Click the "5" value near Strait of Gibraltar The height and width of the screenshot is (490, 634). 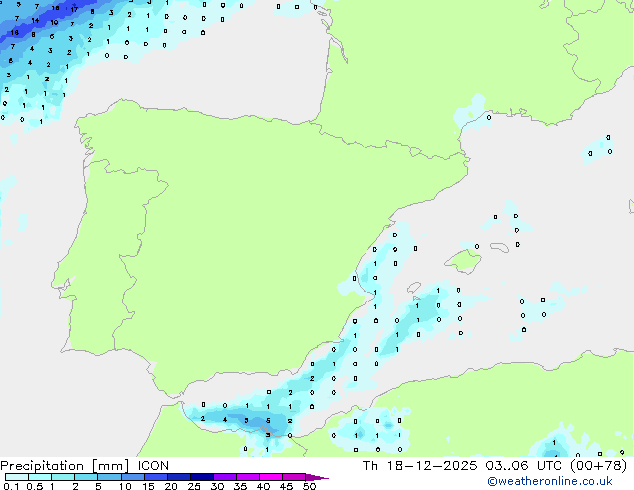(268, 421)
